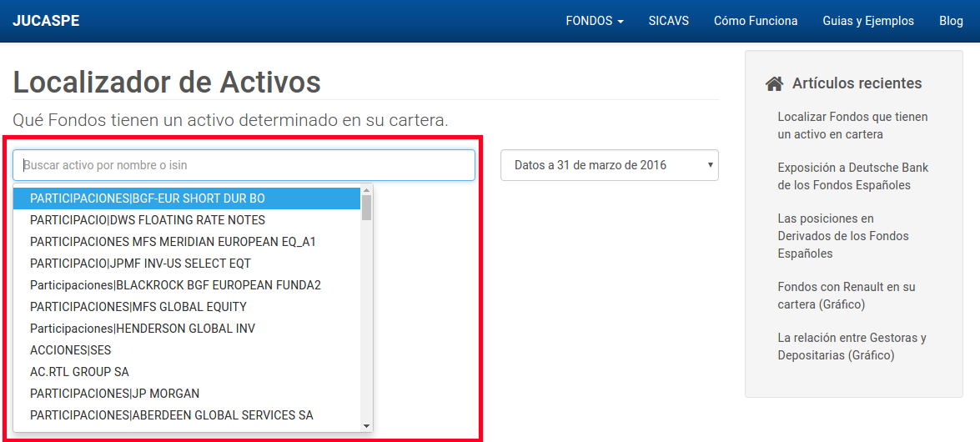Image resolution: width=980 pixels, height=442 pixels.
Task: Select Participaciones|HENDERSON GLOBAL INV
Action: [187, 329]
